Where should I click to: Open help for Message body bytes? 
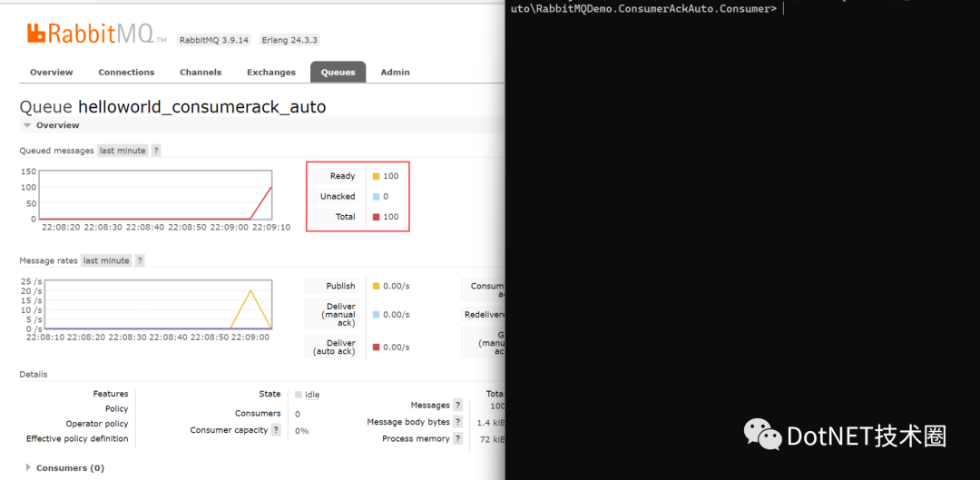pos(458,422)
